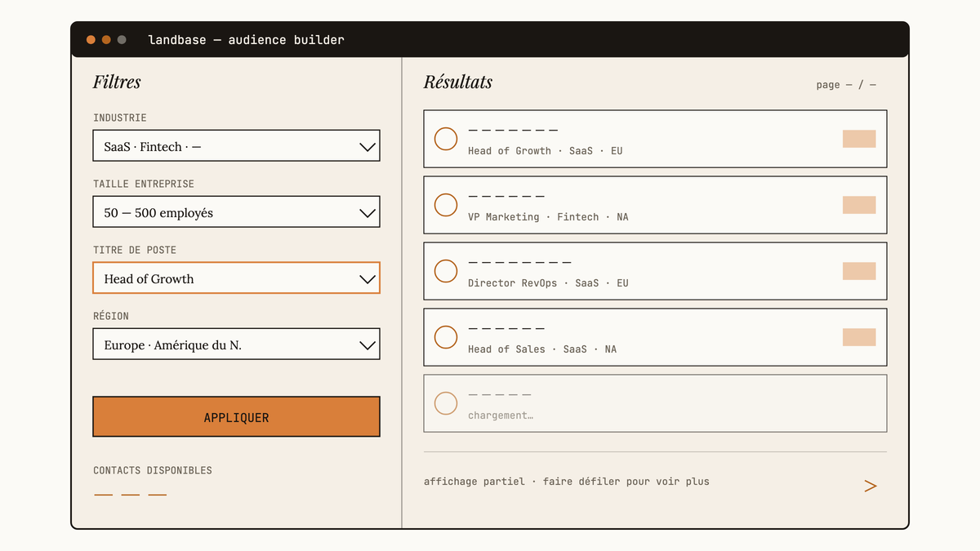
Task: Open the Région dropdown Europe · Amérique du N.
Action: (x=236, y=344)
